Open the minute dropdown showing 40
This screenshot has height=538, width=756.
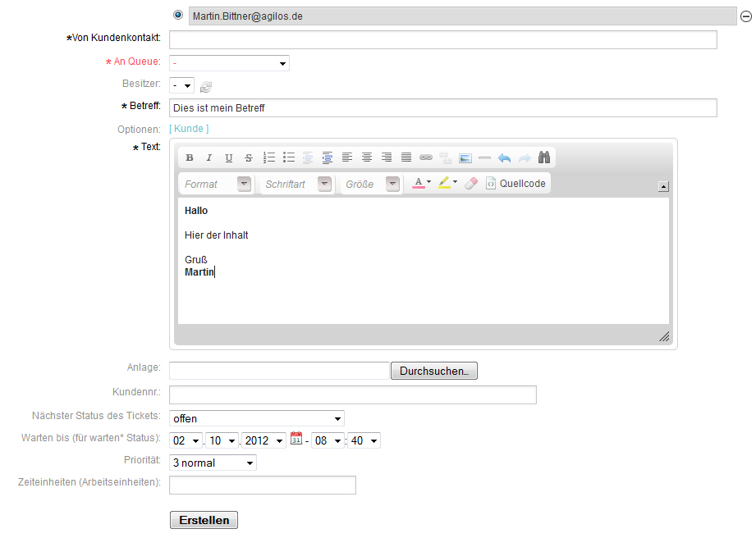364,440
